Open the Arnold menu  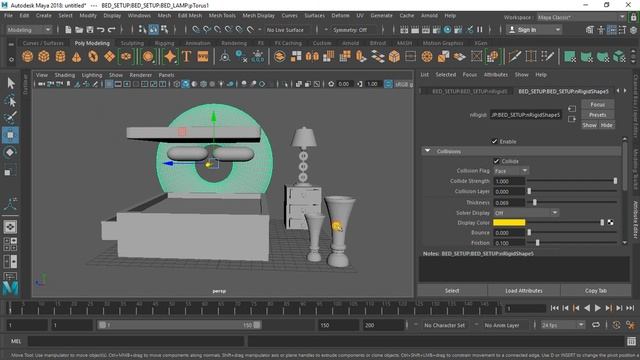pos(429,16)
